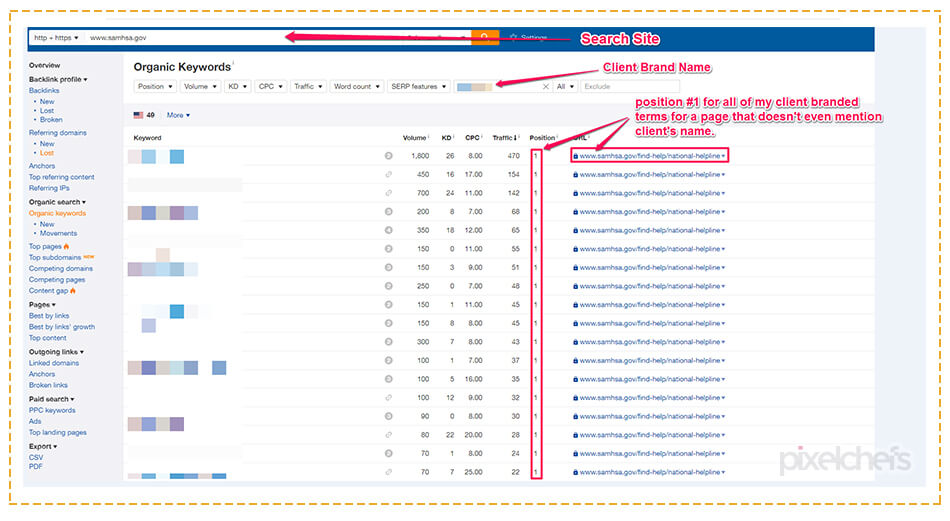The height and width of the screenshot is (521, 950).
Task: Export as PDF from sidebar
Action: click(35, 466)
